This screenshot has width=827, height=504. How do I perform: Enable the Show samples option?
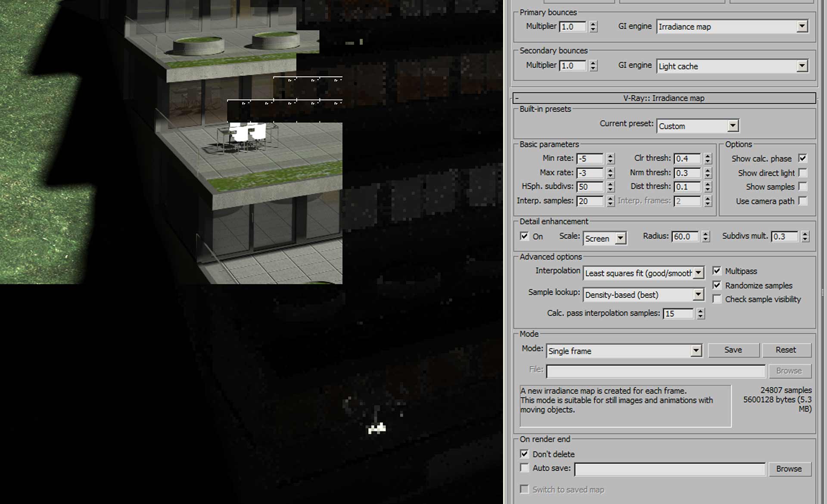point(802,187)
